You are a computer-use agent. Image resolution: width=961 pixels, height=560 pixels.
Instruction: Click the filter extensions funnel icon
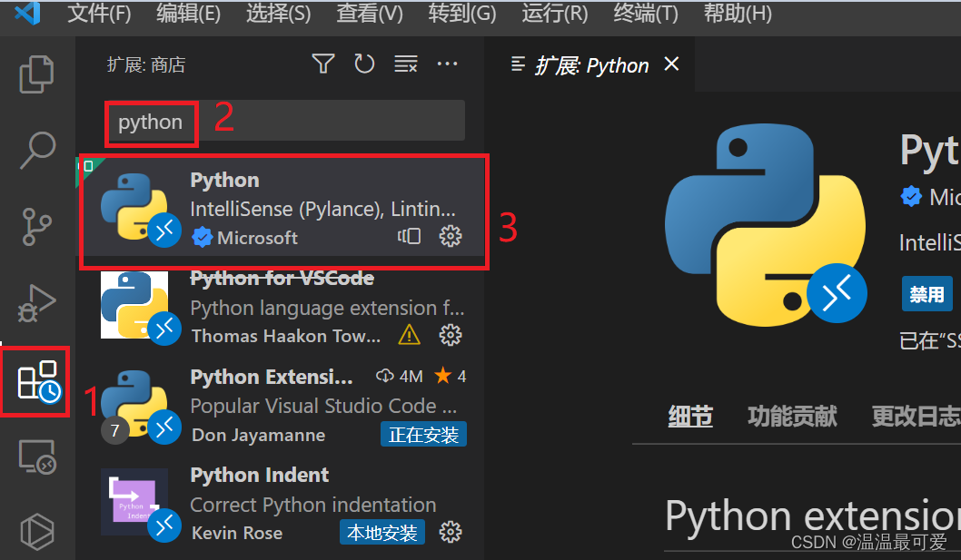tap(322, 64)
